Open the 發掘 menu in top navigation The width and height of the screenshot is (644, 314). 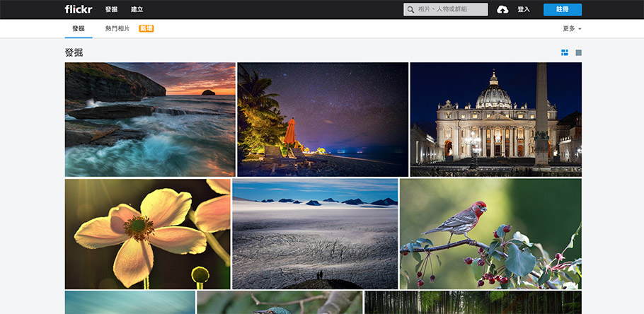pos(111,9)
